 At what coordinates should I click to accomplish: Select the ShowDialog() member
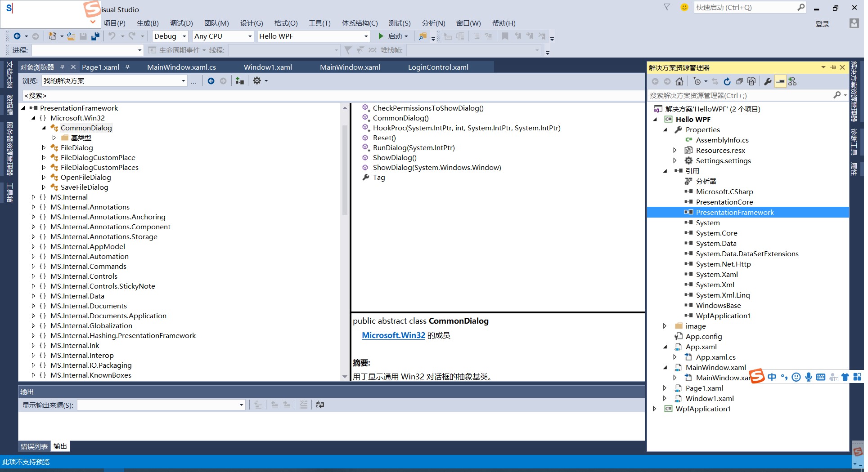(x=395, y=157)
